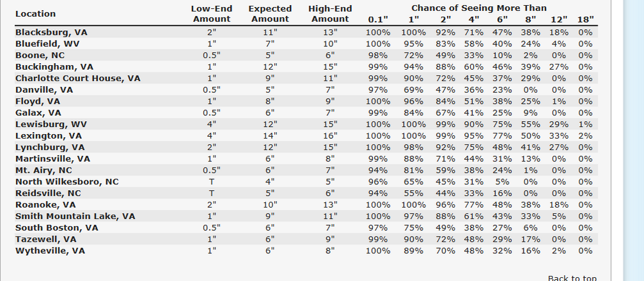Click the Expected Amount column header
644x281 pixels.
pyautogui.click(x=270, y=14)
